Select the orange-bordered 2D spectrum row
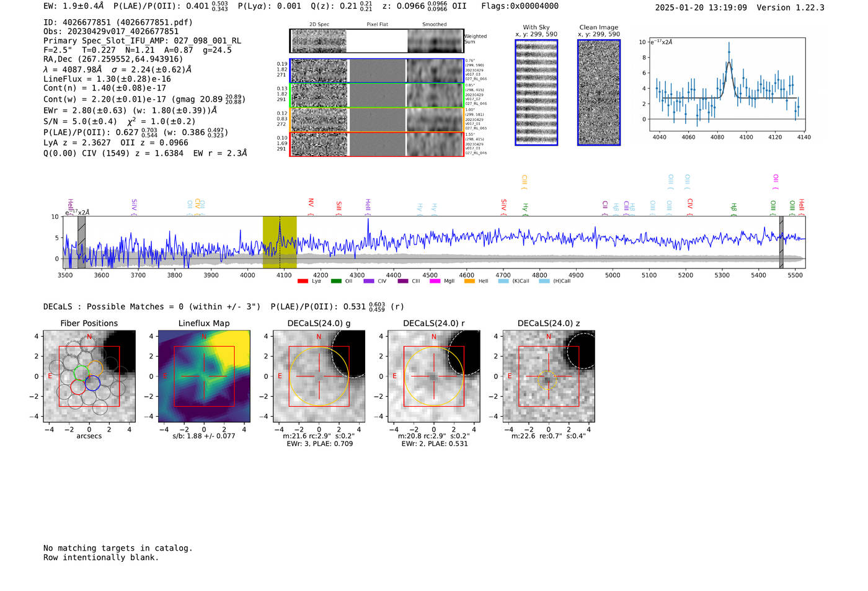 377,120
